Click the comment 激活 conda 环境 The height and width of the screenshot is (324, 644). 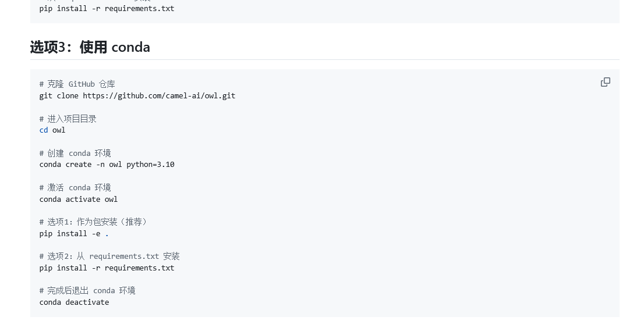click(x=75, y=187)
